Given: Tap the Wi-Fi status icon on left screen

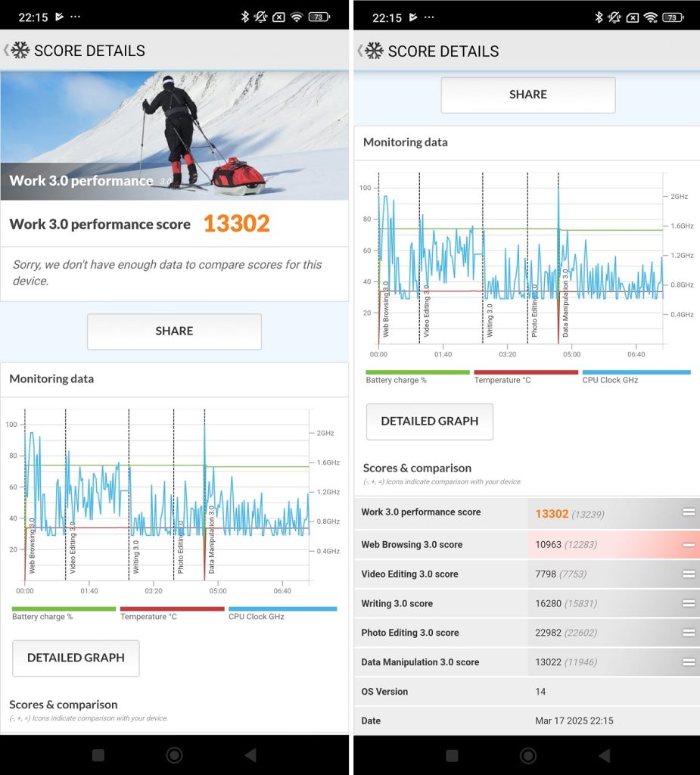Looking at the screenshot, I should [297, 17].
